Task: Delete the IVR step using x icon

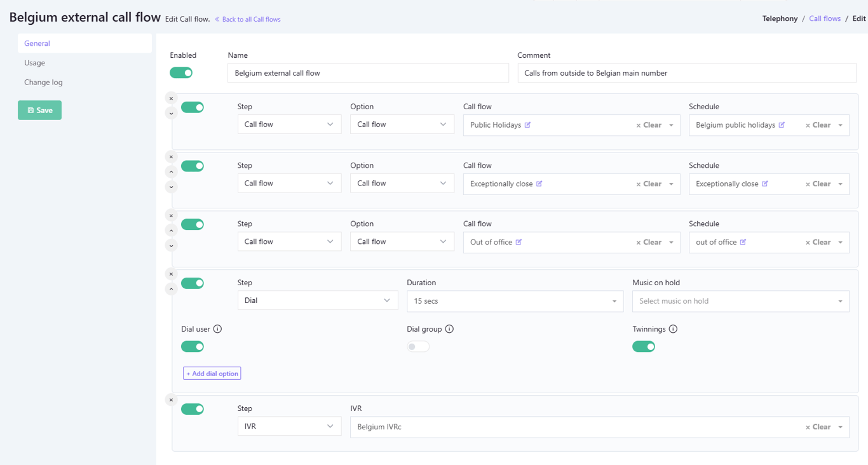Action: pos(171,400)
